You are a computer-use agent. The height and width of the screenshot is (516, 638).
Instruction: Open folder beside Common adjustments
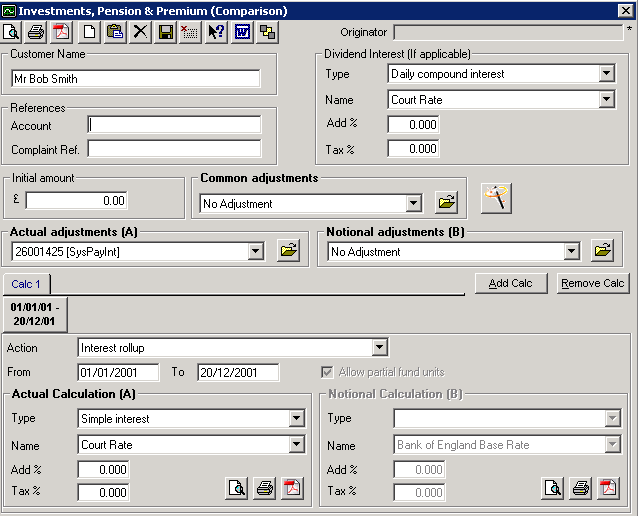[x=446, y=203]
